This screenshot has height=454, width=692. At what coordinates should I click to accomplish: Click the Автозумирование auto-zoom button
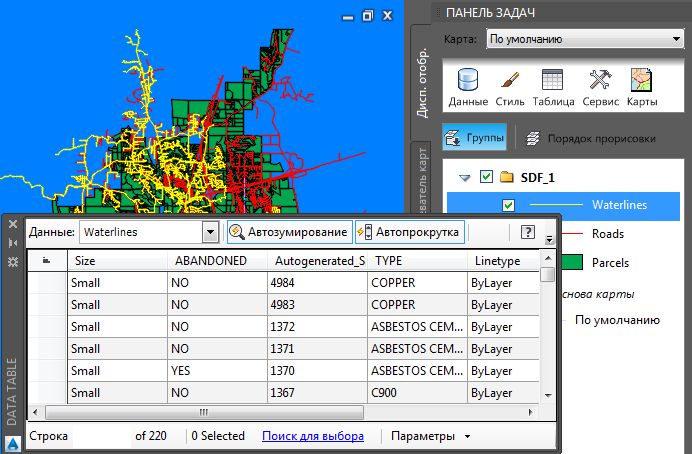289,232
